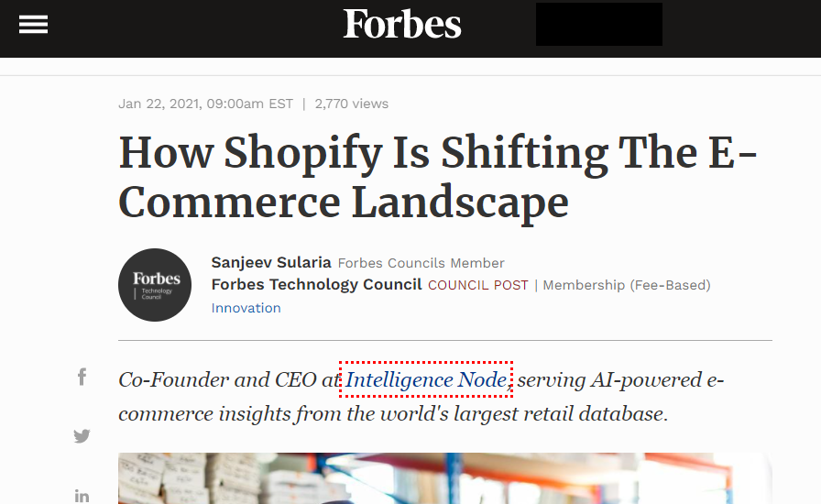Click the black box beside Forbes logo
The width and height of the screenshot is (821, 504).
[598, 25]
